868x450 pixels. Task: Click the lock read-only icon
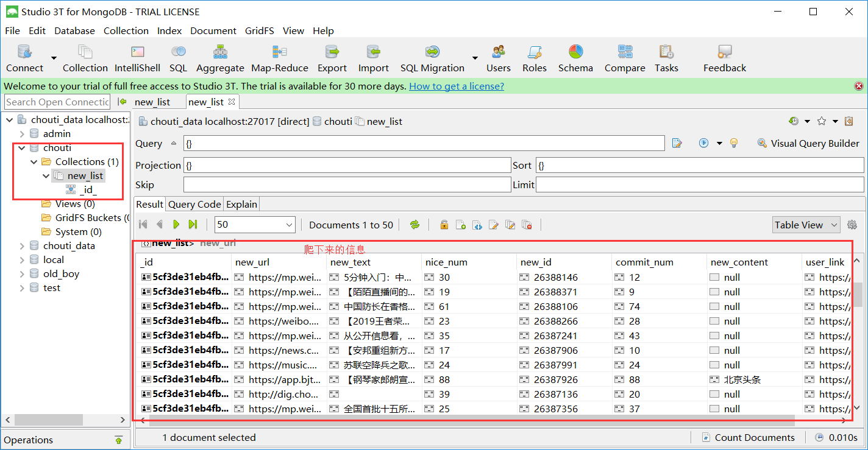(x=444, y=225)
